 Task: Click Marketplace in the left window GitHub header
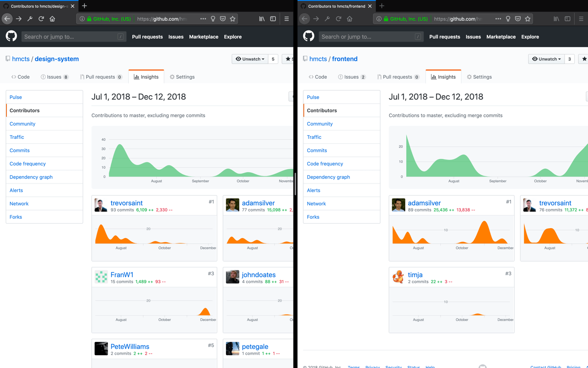[x=204, y=37]
